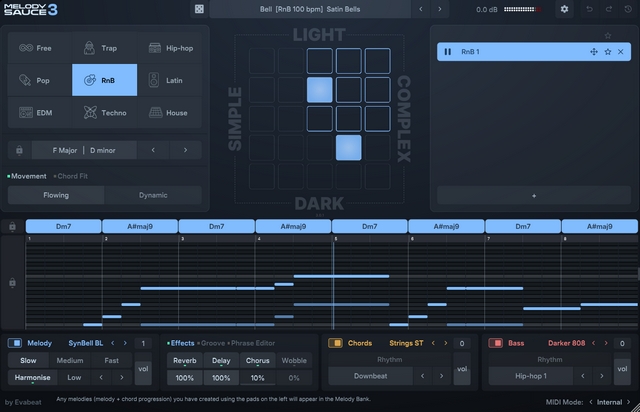Viewport: 640px width, 412px height.
Task: Click the Reverb 100% amount value
Action: click(x=184, y=378)
